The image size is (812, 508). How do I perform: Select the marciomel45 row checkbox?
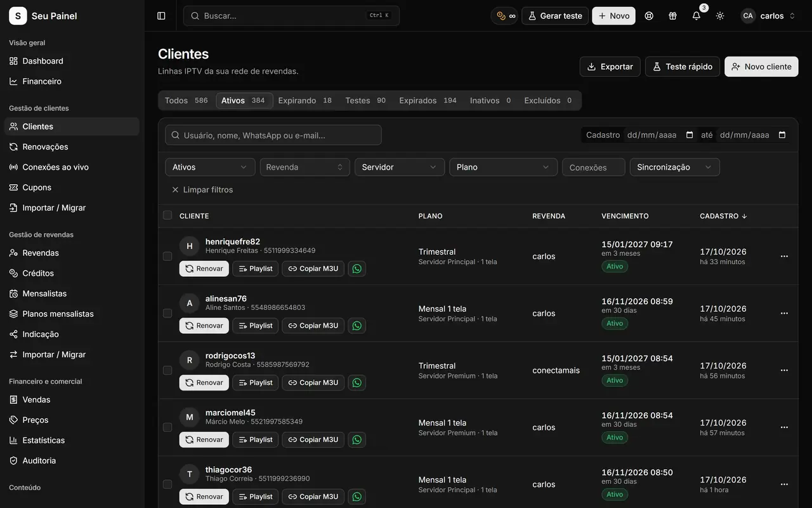pyautogui.click(x=167, y=427)
